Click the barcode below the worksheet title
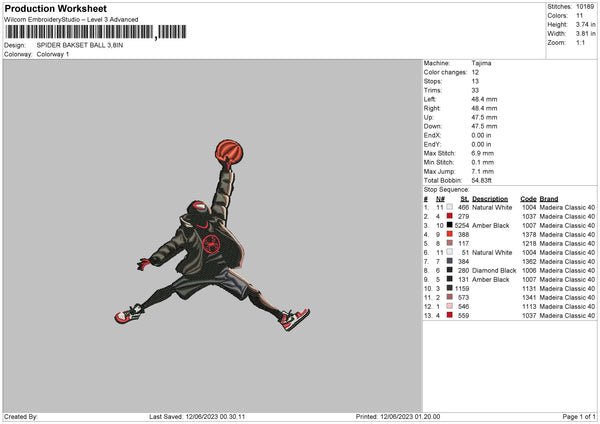 coord(96,32)
